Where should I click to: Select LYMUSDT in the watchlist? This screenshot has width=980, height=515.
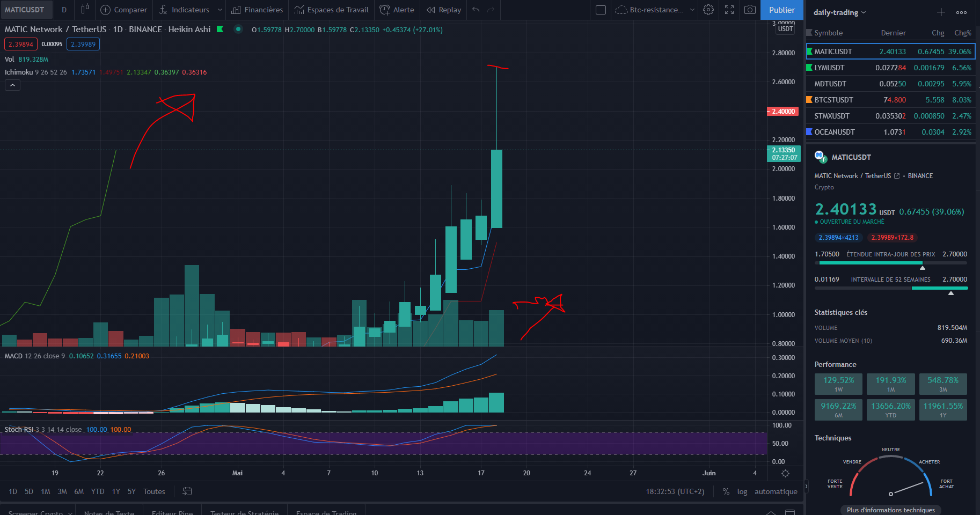891,68
